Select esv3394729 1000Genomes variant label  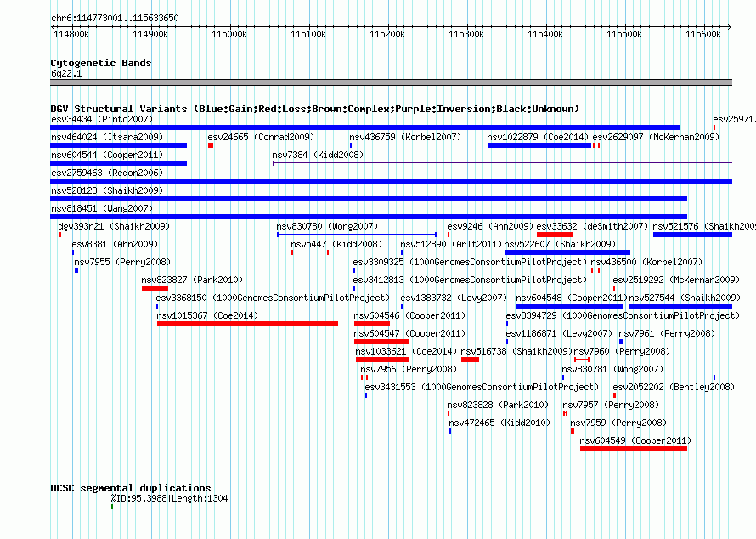(623, 315)
